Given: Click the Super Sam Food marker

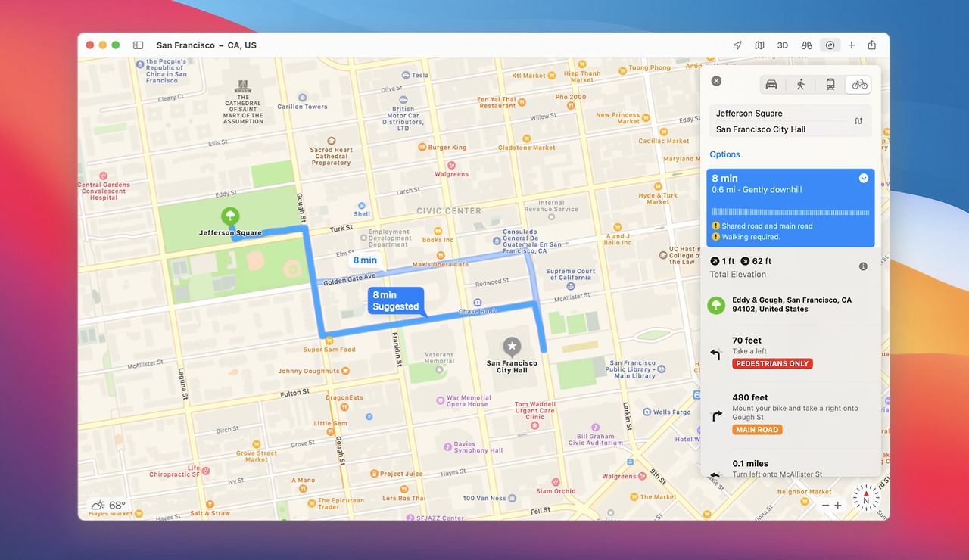Looking at the screenshot, I should [329, 340].
